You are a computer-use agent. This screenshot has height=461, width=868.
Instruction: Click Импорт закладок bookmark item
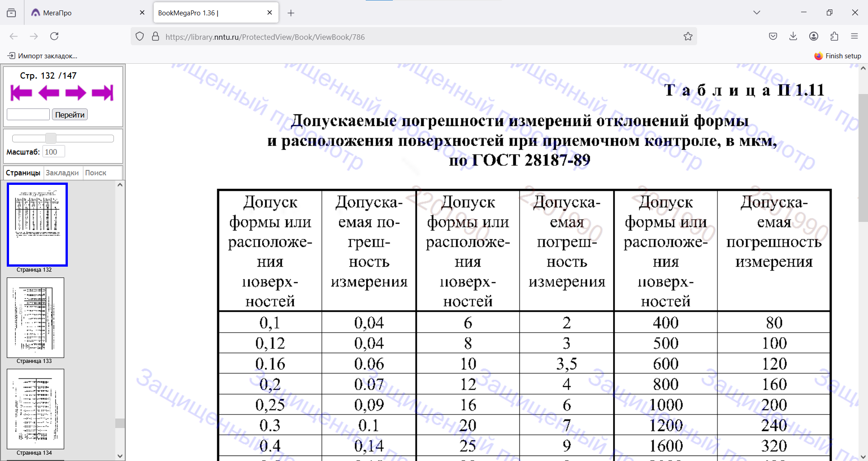pos(42,56)
